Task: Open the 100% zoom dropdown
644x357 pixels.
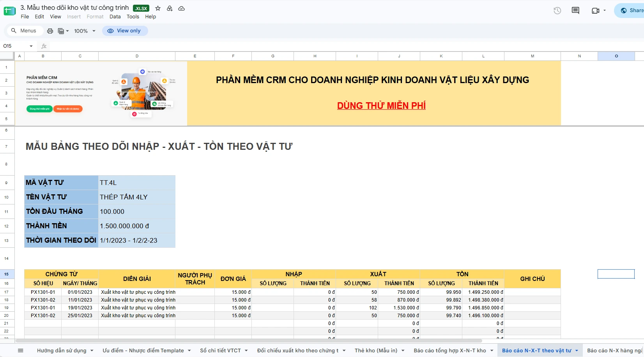Action: [x=85, y=31]
